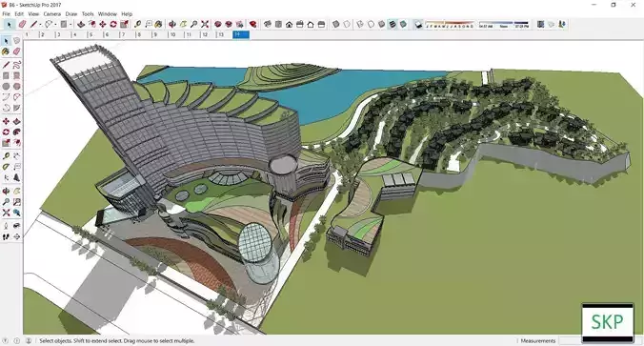Open 3D Warehouse from the top toolbar
The width and height of the screenshot is (644, 346).
217,24
